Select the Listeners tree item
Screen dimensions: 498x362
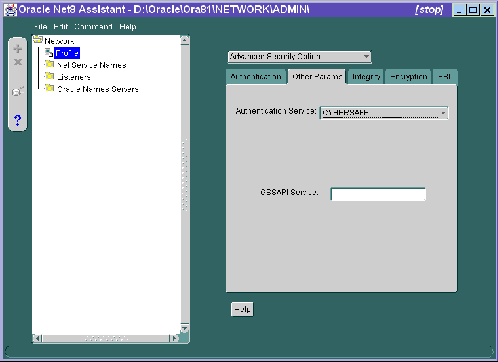point(74,77)
